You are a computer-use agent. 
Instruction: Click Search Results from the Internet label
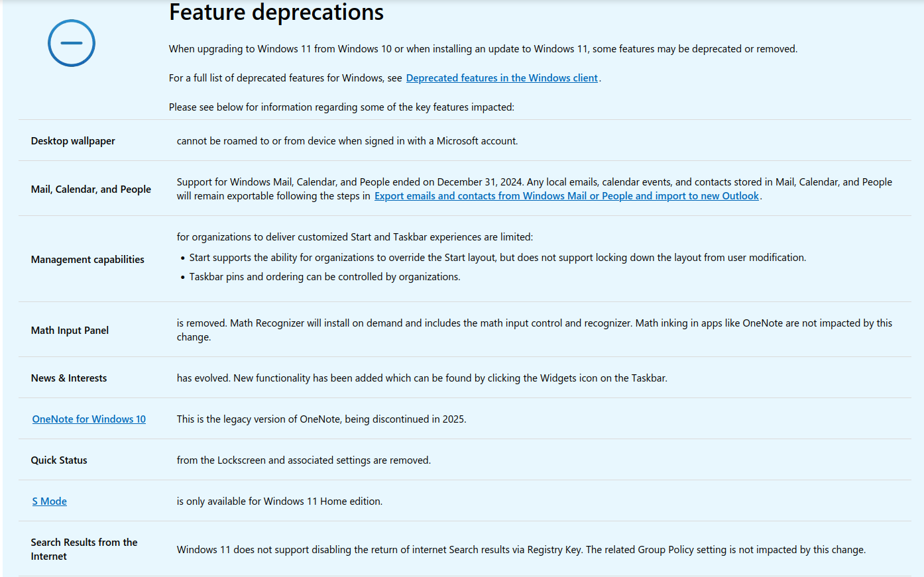pos(84,549)
